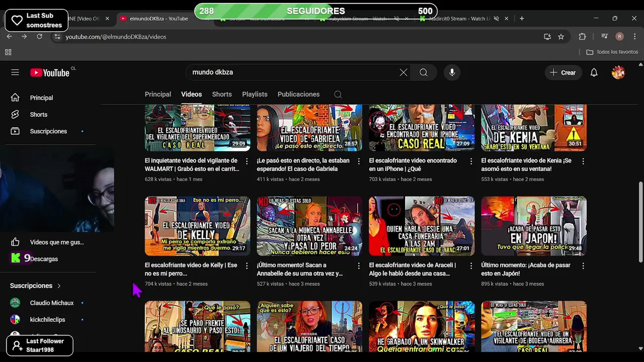Open kickchileclips subscription
This screenshot has height=362, width=644.
point(48,319)
